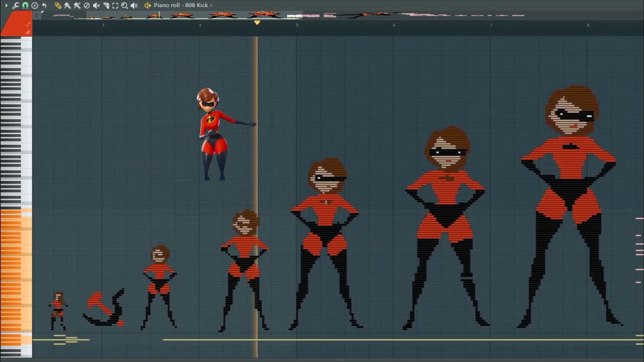Click bar 7 on the timeline ruler
Image resolution: width=644 pixels, height=362 pixels.
coord(491,25)
